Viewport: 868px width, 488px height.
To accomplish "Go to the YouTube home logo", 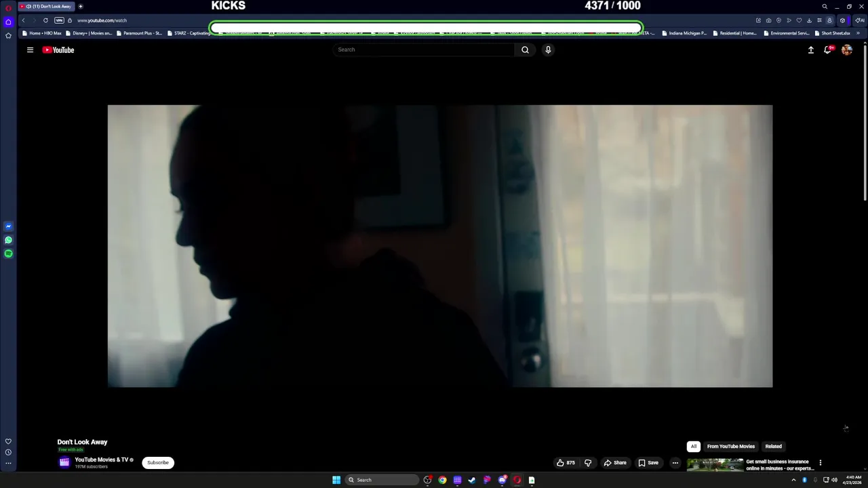I will pos(58,49).
